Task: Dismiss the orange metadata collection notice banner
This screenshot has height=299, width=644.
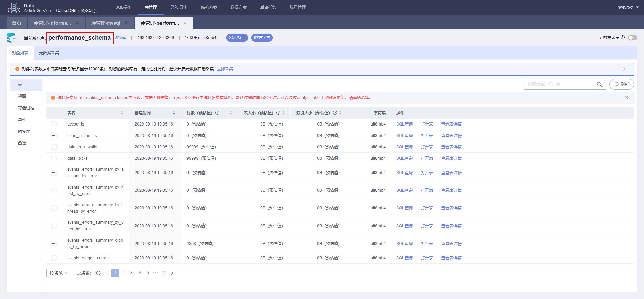Action: click(625, 69)
